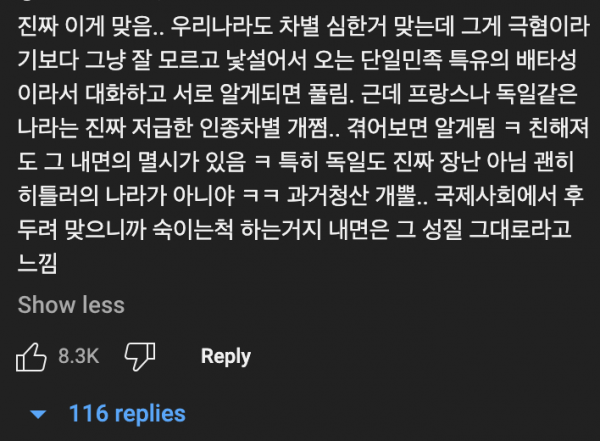The image size is (600, 441).
Task: Click the line beginning "도 그 내면의 멸시가"
Action: coord(296,161)
